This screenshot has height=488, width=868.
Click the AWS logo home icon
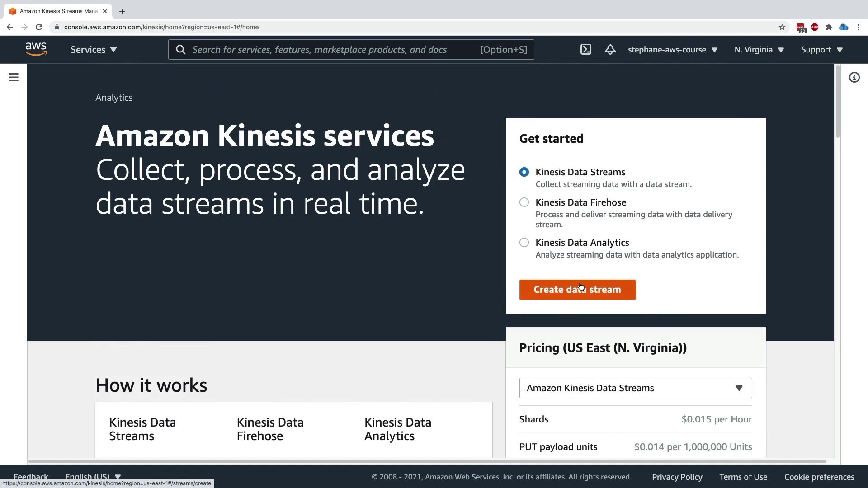pyautogui.click(x=36, y=49)
